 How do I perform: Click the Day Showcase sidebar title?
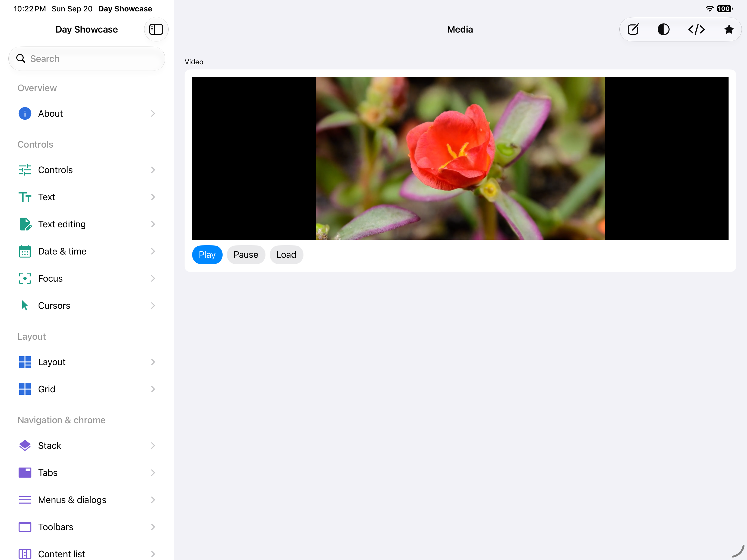86,29
